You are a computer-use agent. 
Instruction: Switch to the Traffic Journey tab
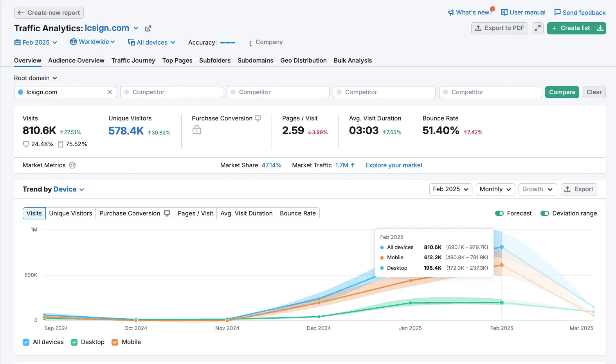click(133, 61)
